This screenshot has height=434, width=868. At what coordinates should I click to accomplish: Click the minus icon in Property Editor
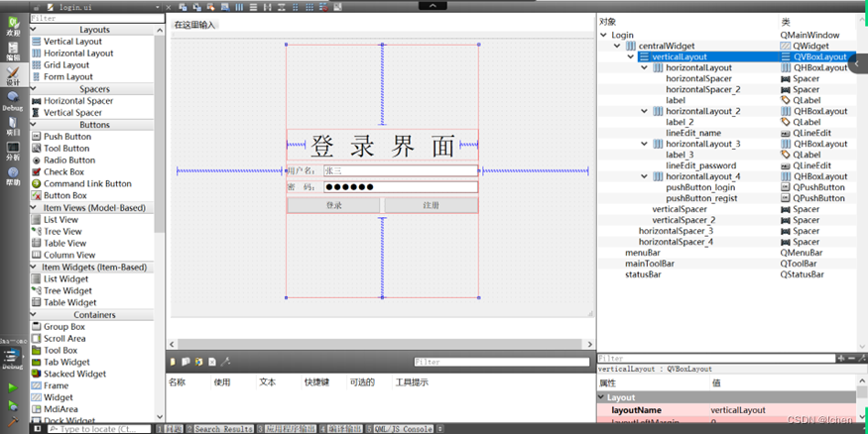[x=851, y=359]
